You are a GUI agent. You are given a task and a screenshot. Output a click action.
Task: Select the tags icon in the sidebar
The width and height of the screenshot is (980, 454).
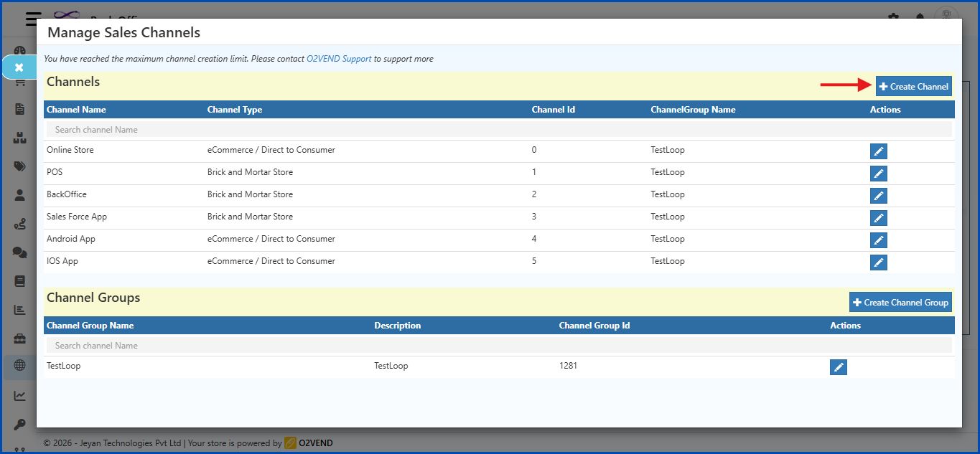(x=19, y=166)
